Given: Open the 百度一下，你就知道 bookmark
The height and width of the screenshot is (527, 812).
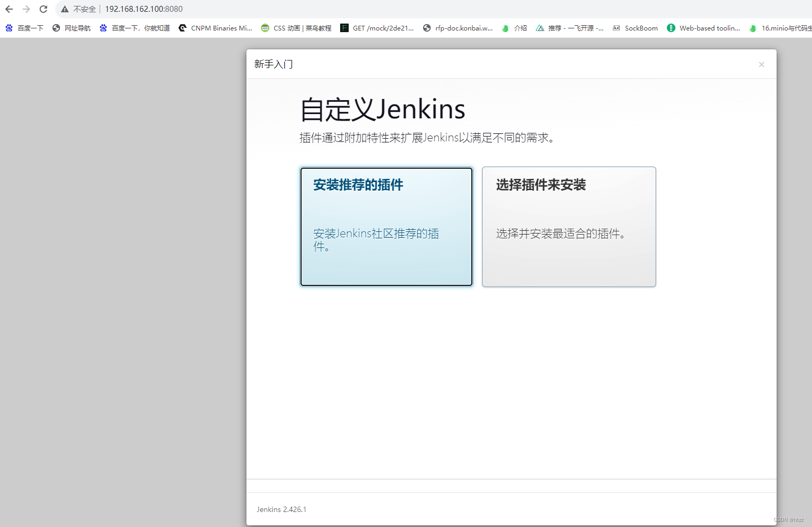Looking at the screenshot, I should click(x=134, y=28).
